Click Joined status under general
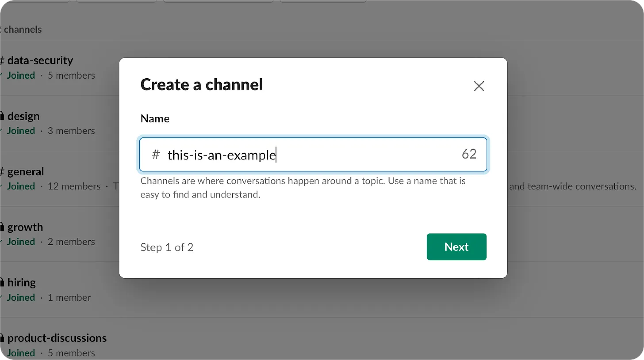644x360 pixels. [x=21, y=186]
